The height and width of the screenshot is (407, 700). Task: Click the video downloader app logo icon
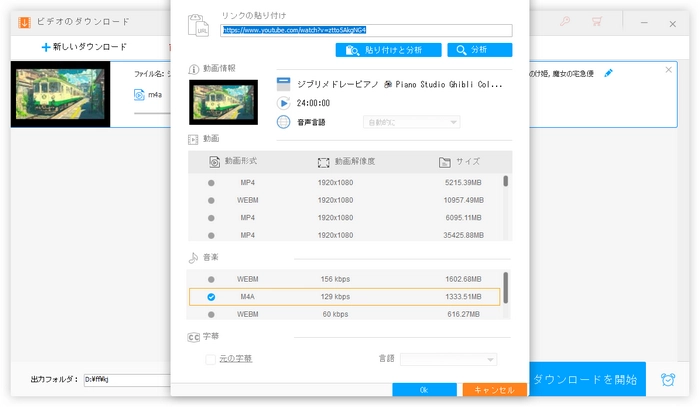point(24,22)
